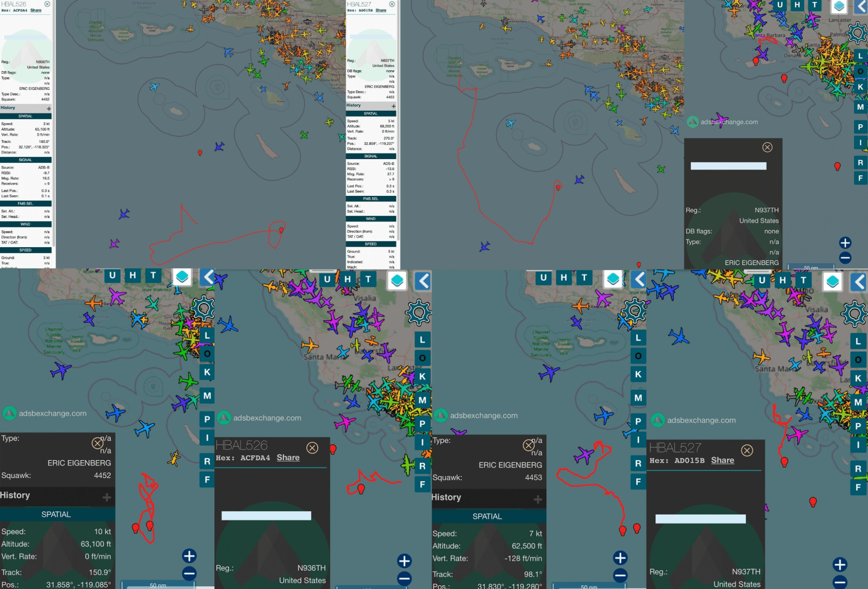The image size is (868, 589).
Task: Click Share link in white HBAL527 panel
Action: click(x=380, y=10)
